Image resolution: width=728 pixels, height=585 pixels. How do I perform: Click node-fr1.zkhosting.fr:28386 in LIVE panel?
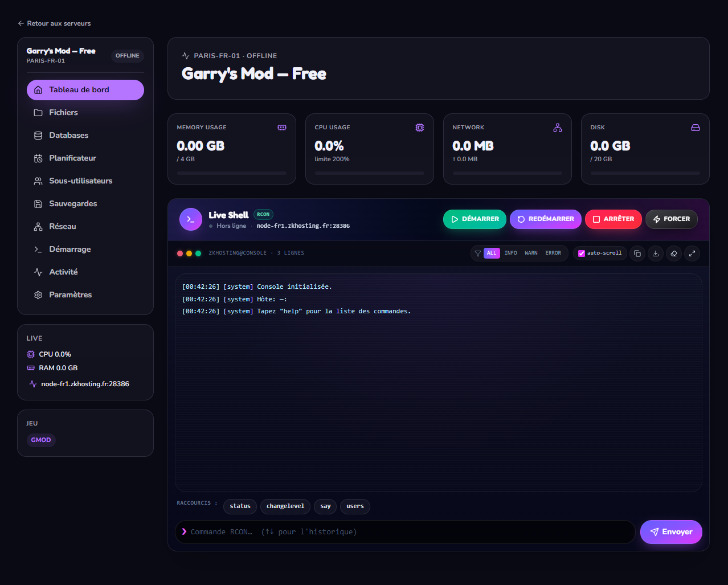[85, 384]
